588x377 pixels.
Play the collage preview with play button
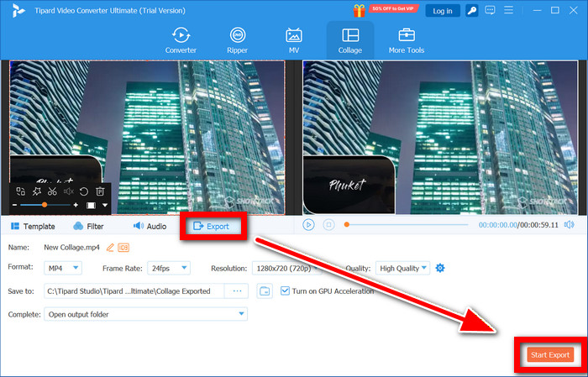click(x=308, y=225)
